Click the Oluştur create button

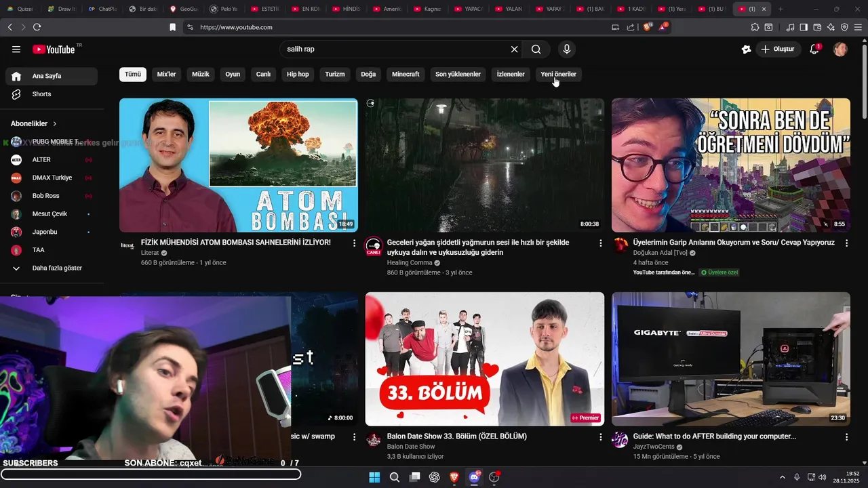point(778,49)
